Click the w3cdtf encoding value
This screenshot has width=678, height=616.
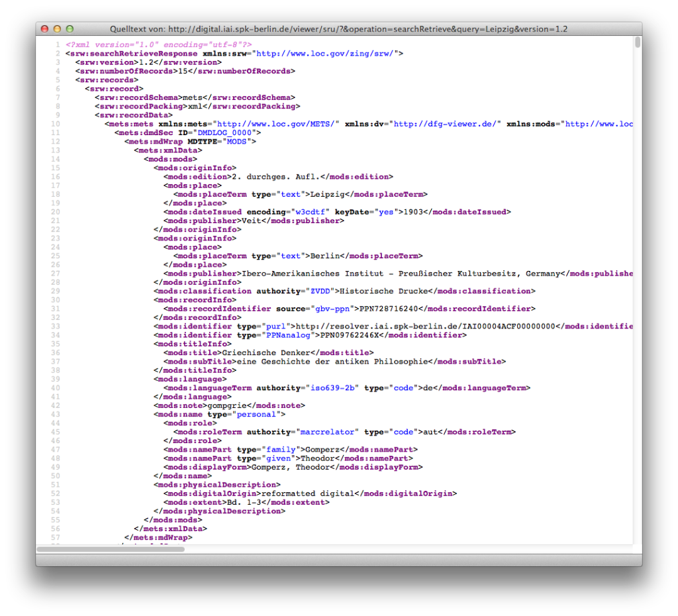(310, 212)
